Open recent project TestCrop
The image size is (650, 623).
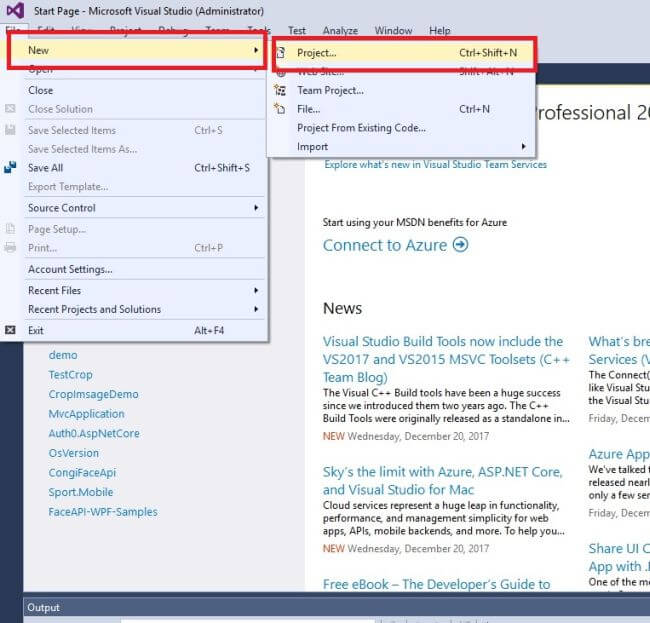[70, 374]
